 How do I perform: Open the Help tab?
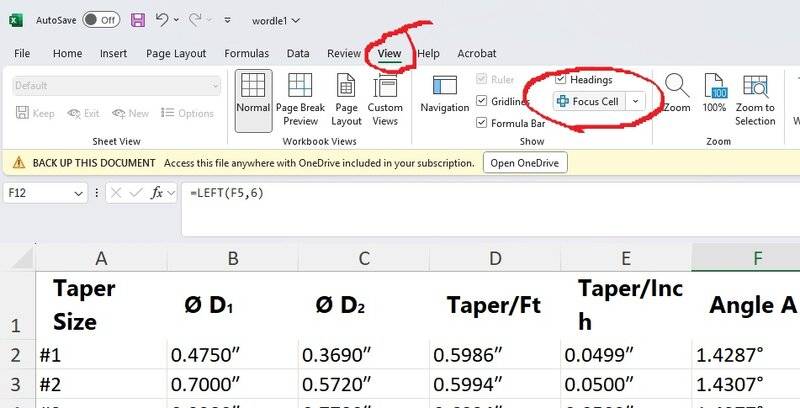coord(429,54)
